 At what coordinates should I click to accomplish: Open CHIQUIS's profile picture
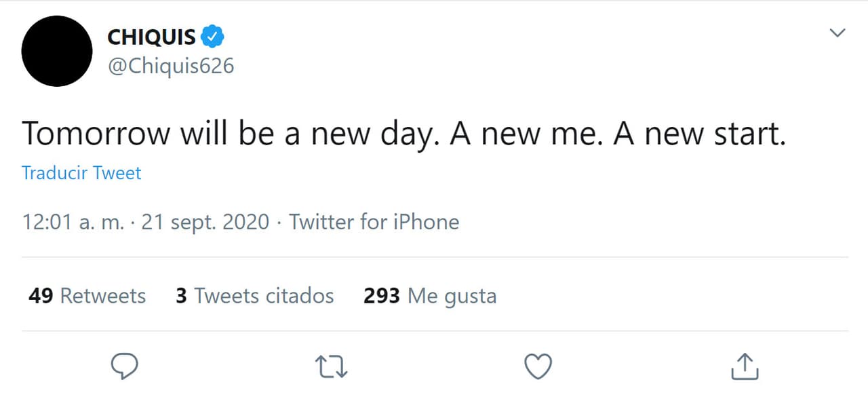(57, 51)
